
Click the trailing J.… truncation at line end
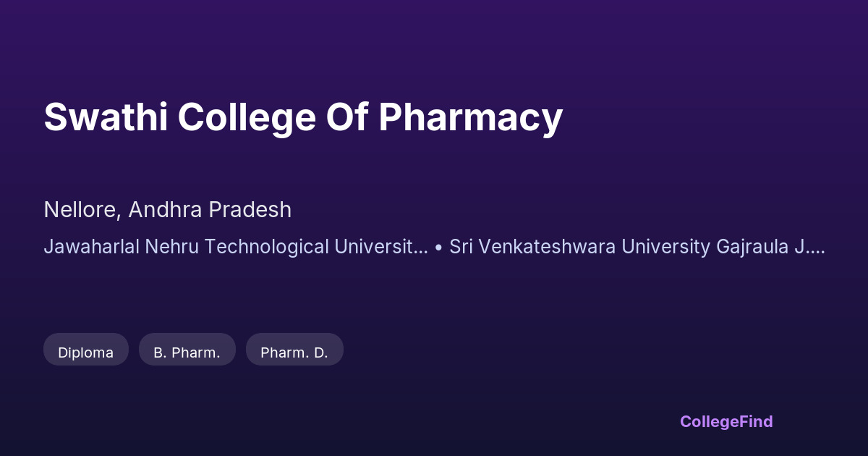tap(809, 247)
